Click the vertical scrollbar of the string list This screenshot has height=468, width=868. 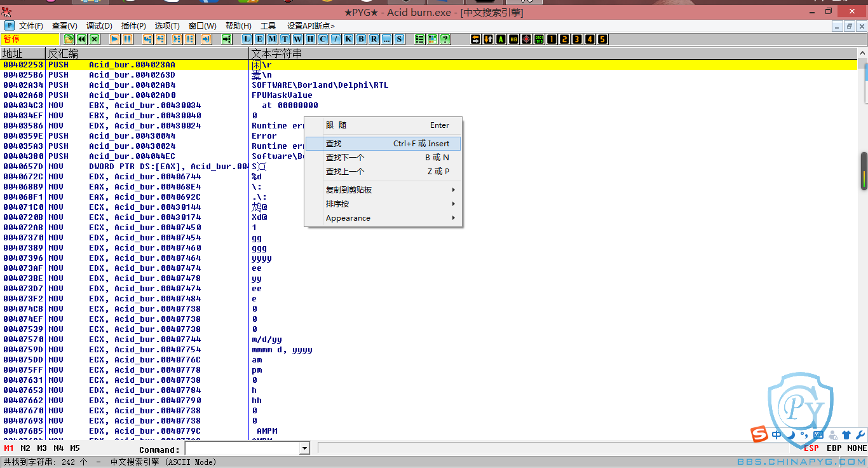[863, 245]
